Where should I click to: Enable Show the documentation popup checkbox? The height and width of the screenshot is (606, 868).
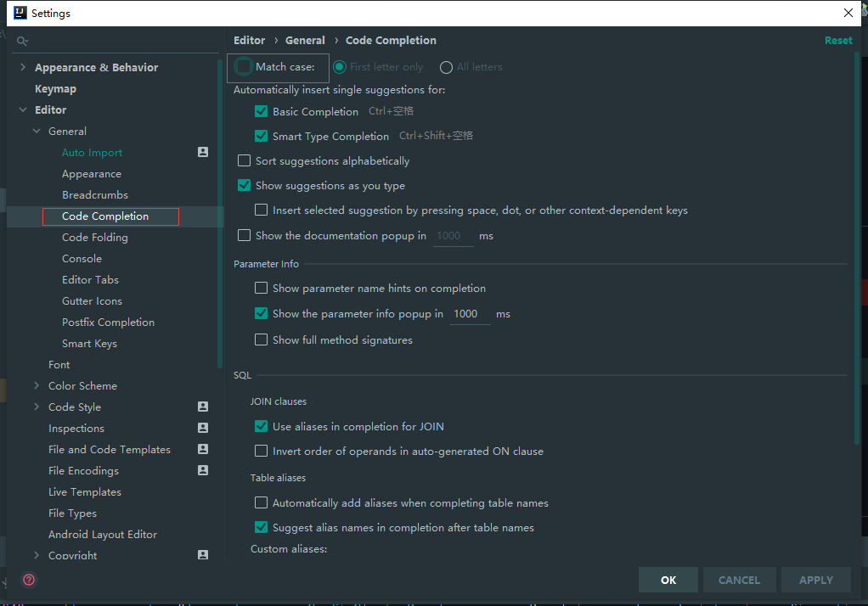pos(244,235)
